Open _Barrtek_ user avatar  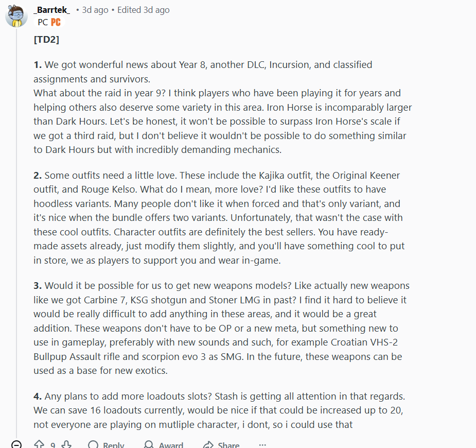(x=16, y=16)
